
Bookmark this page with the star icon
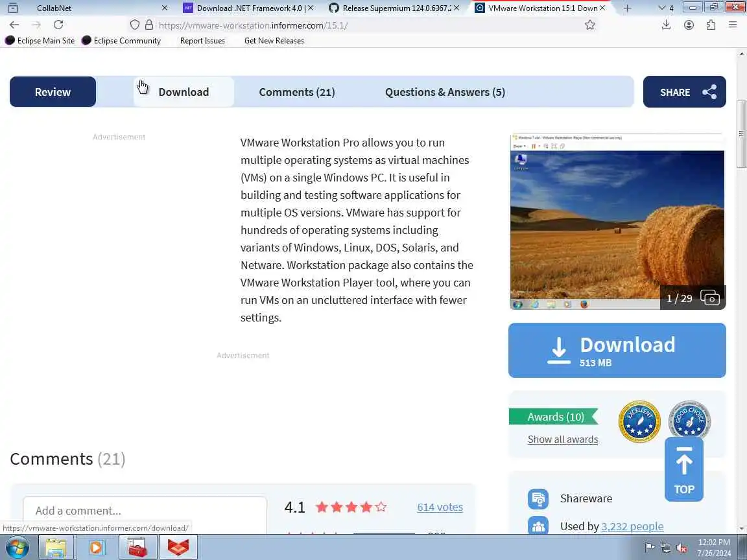(590, 25)
